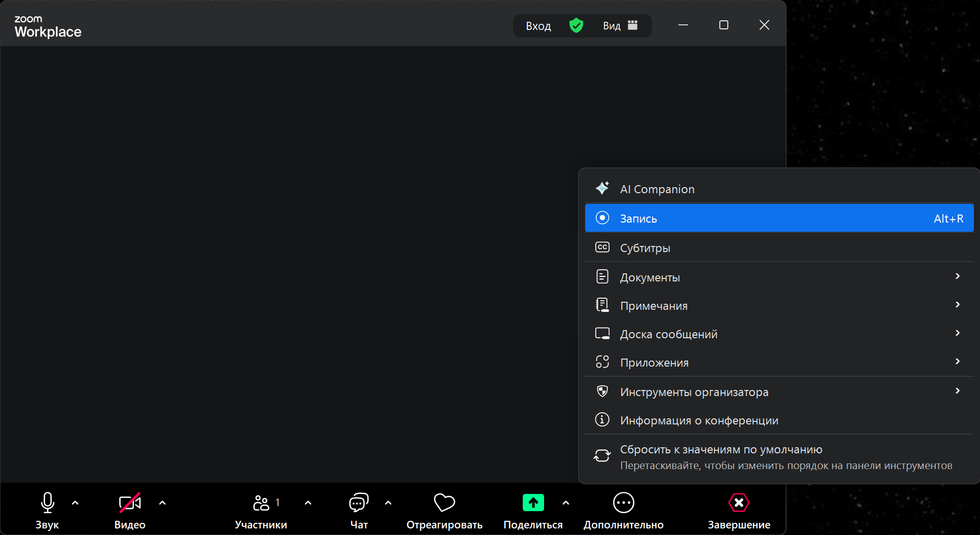The height and width of the screenshot is (535, 980).
Task: Expand the arrow next to Участники
Action: [308, 503]
